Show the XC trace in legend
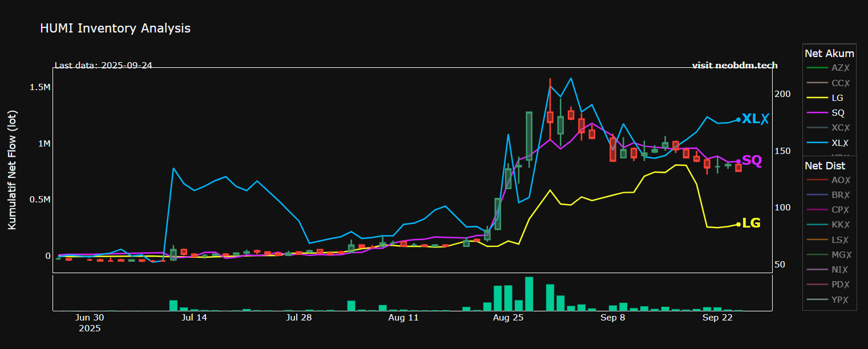This screenshot has width=868, height=349. (840, 128)
